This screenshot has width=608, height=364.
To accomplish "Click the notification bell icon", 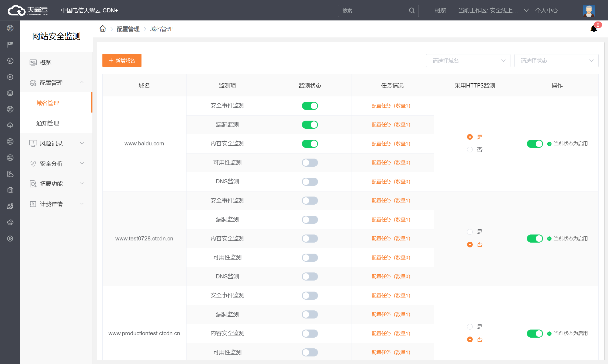I will 593,29.
